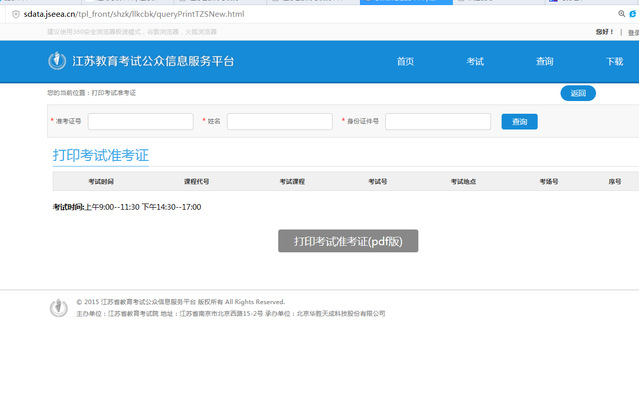The height and width of the screenshot is (395, 639).
Task: Click the 考试号 column header
Action: click(x=378, y=181)
